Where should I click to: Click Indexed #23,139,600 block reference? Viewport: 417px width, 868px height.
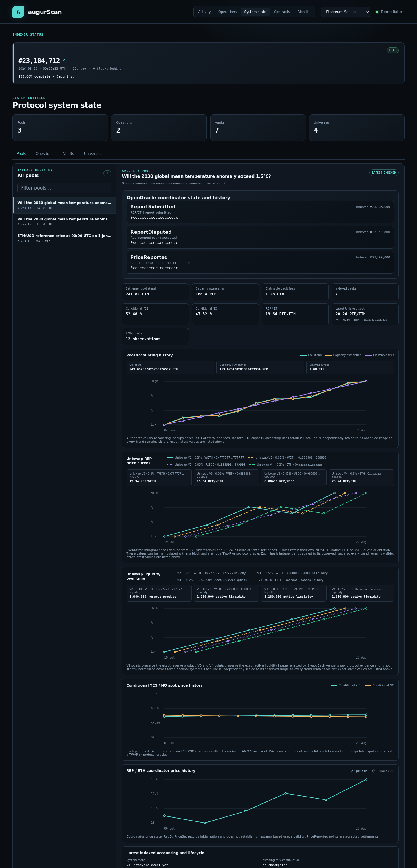pyautogui.click(x=373, y=207)
